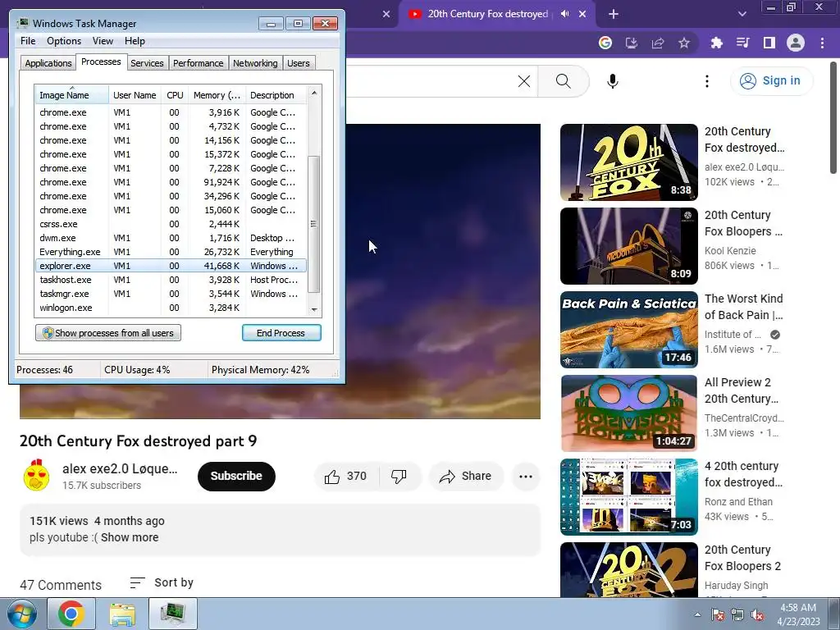Switch to the Performance tab
Viewport: 840px width, 630px height.
tap(199, 63)
